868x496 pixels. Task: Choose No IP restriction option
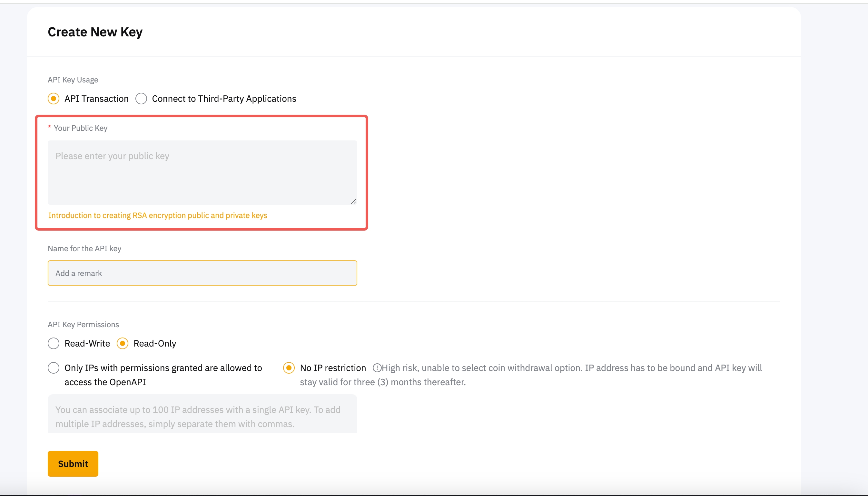point(289,368)
